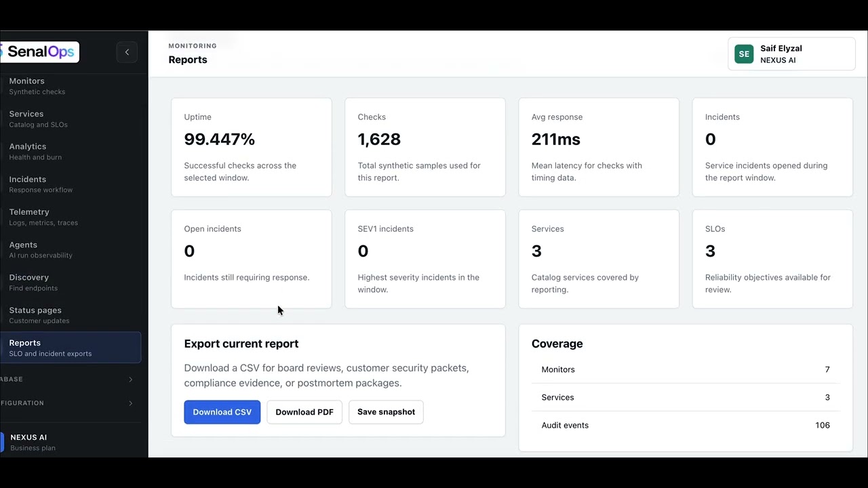Click the Save snapshot button

pos(386,412)
